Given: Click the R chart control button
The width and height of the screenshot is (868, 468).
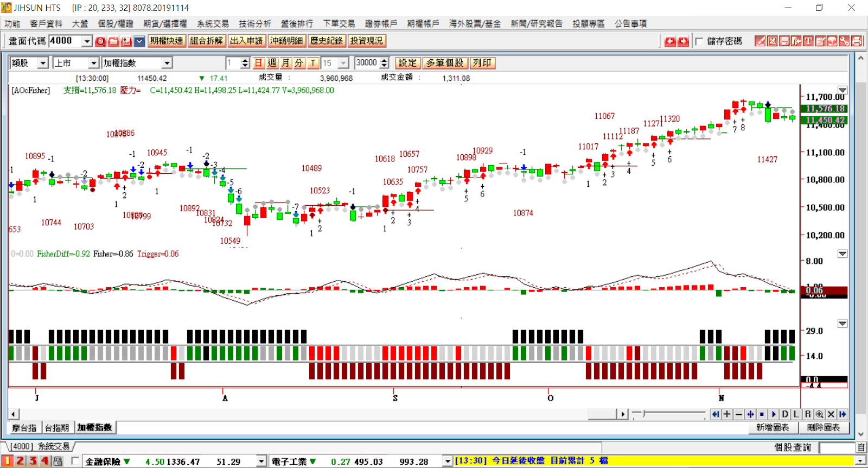Looking at the screenshot, I should [808, 414].
